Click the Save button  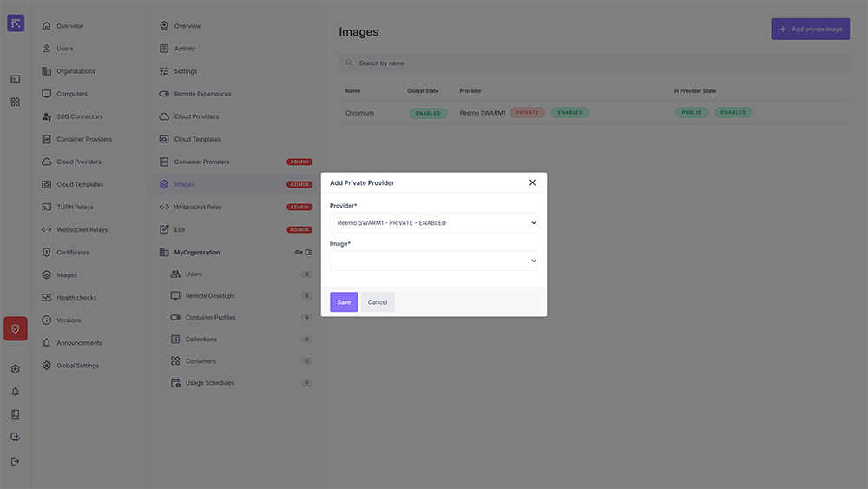tap(344, 302)
